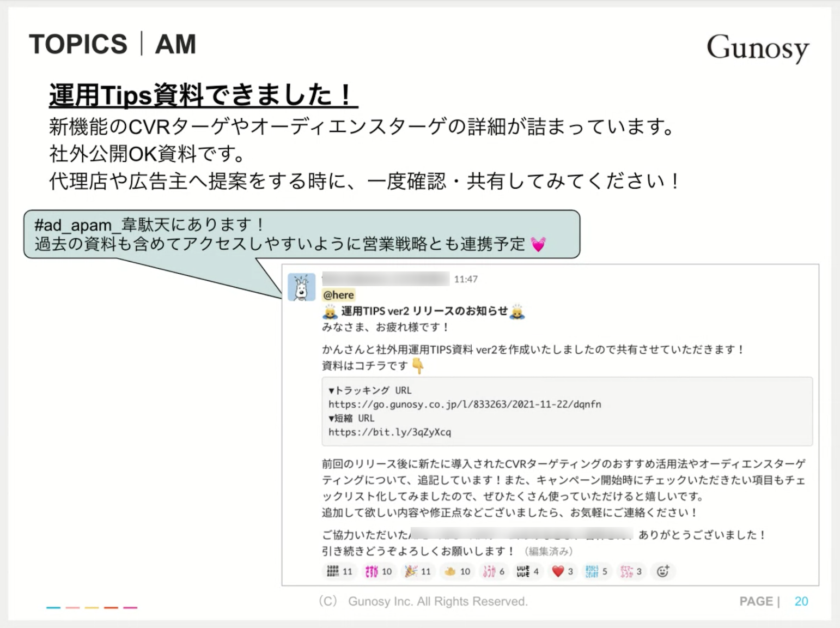840x628 pixels.
Task: Click the add reaction smiley icon
Action: [662, 571]
